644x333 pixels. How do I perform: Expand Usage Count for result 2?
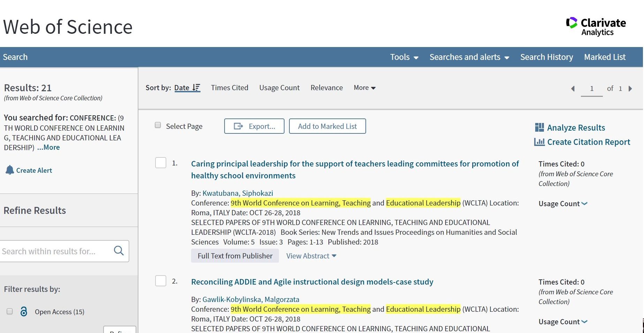click(563, 322)
